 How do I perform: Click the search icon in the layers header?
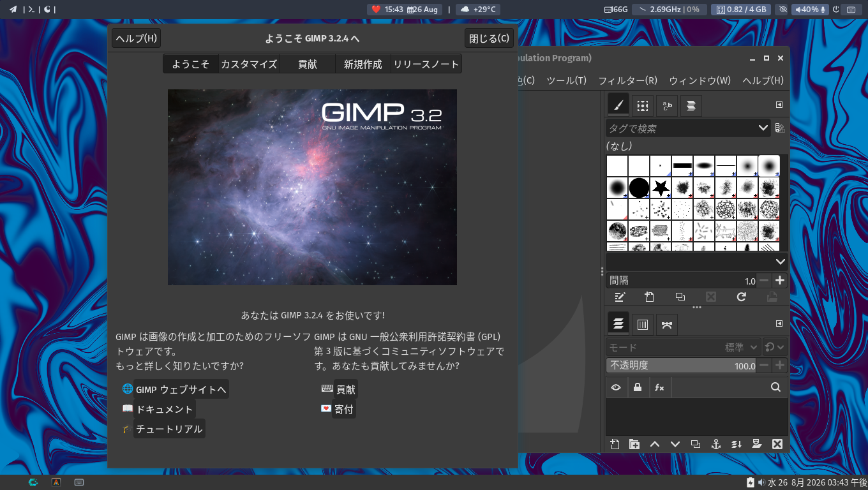(775, 387)
